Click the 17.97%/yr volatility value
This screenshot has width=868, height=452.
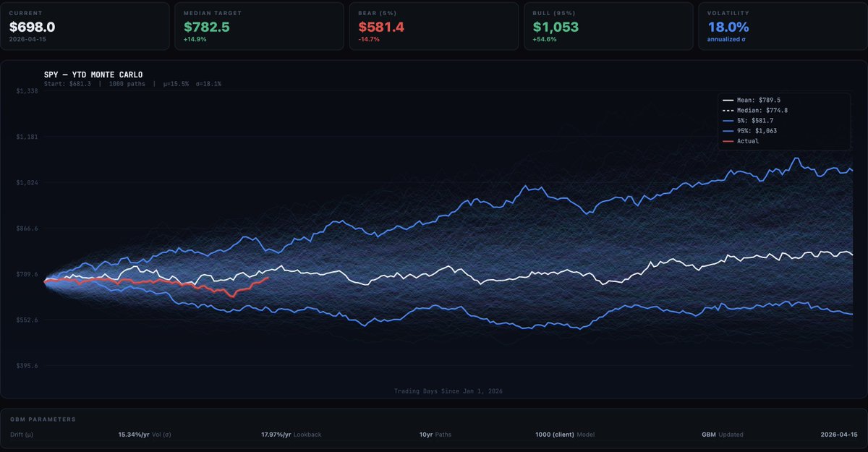[276, 435]
